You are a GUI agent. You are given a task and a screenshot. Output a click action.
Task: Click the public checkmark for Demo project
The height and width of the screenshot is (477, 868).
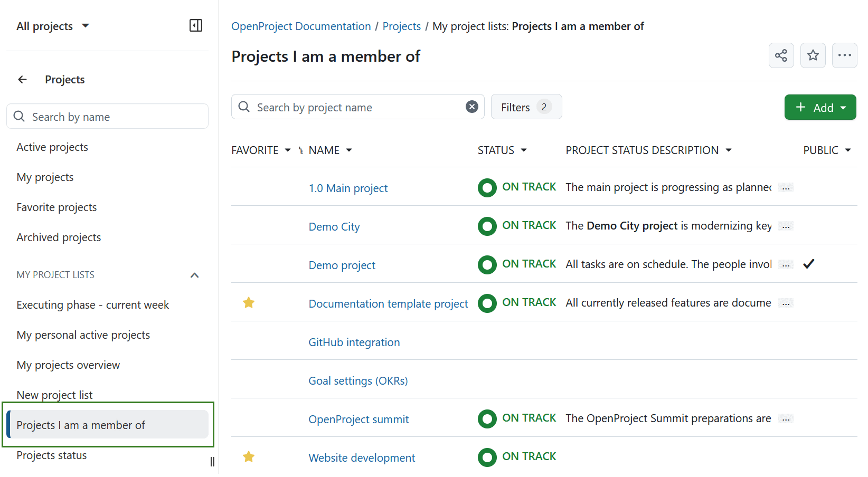[808, 264]
